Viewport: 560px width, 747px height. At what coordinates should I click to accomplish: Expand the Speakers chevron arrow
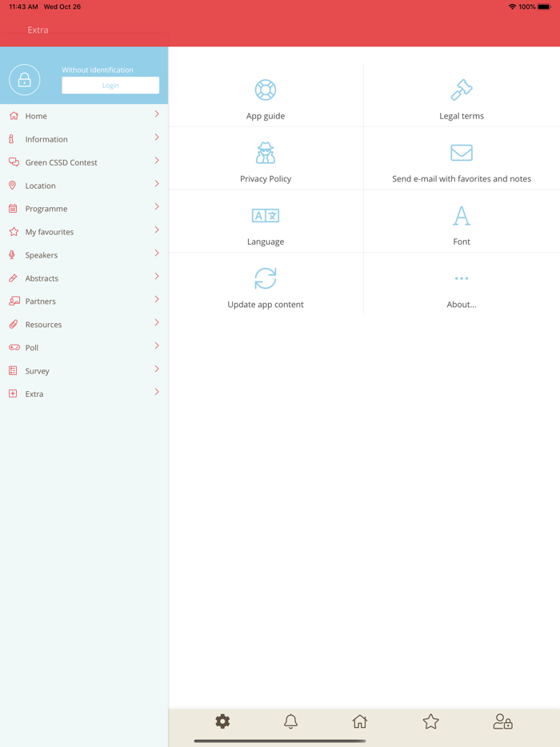[157, 254]
